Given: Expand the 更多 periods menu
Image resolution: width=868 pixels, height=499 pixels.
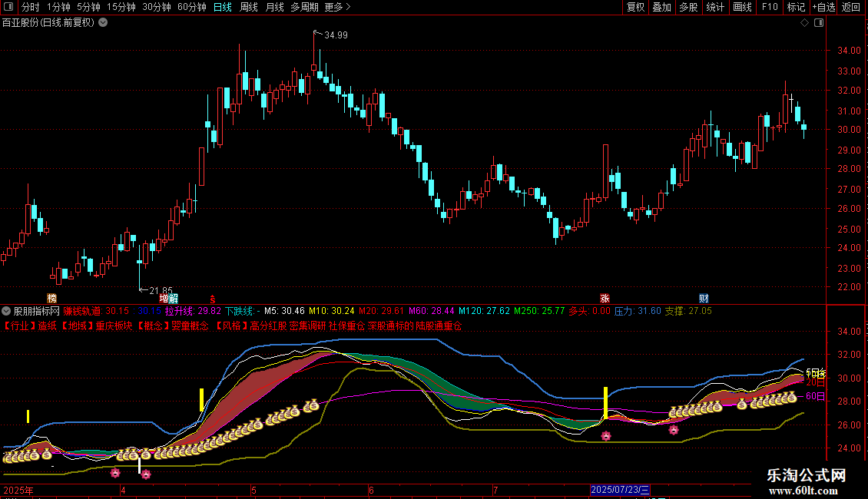Looking at the screenshot, I should [x=338, y=7].
